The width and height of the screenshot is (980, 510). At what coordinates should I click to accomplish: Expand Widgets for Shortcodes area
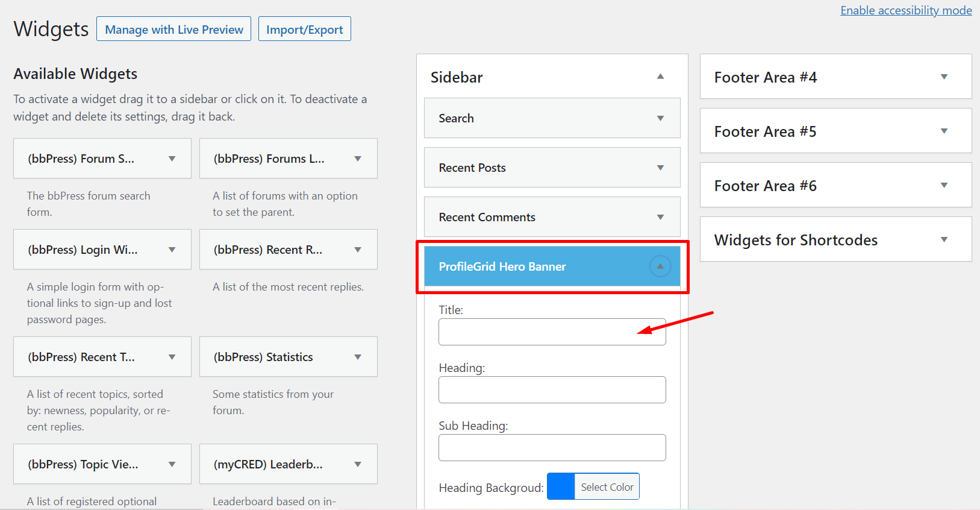pyautogui.click(x=944, y=240)
